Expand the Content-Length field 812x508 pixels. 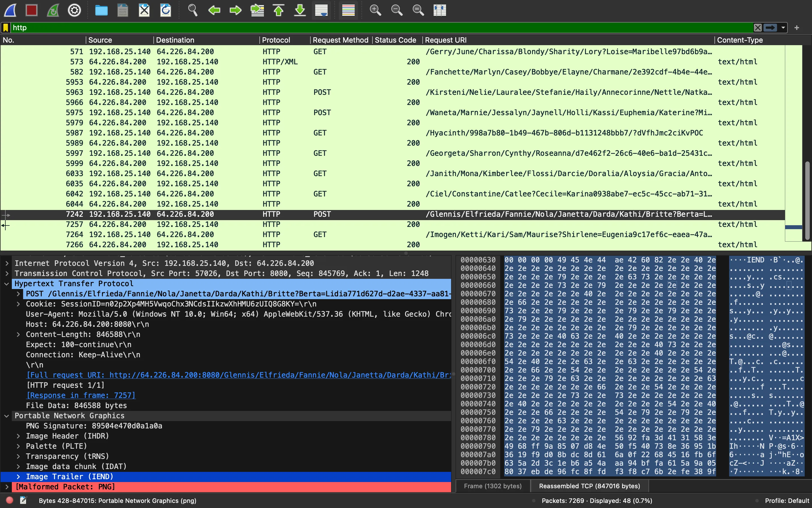(18, 334)
